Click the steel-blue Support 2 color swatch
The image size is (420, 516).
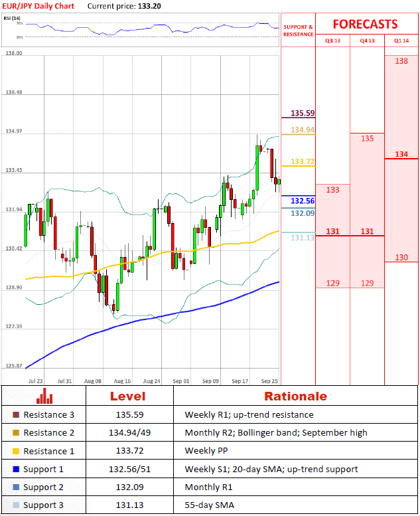(16, 487)
